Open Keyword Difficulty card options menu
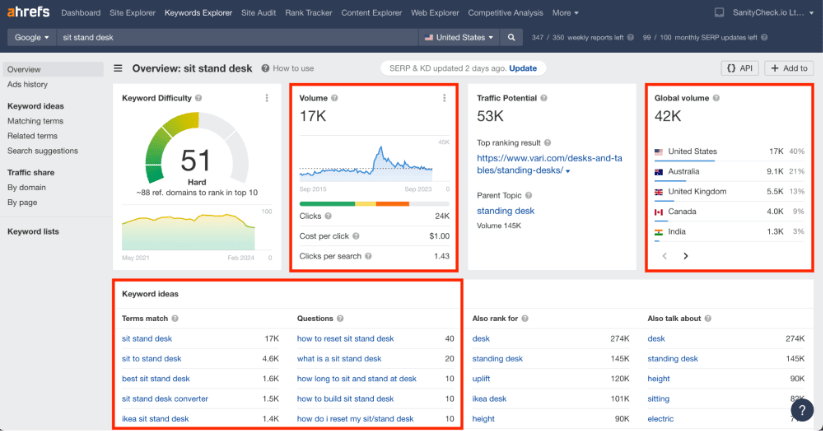Viewport: 823px width, 431px height. pos(266,98)
